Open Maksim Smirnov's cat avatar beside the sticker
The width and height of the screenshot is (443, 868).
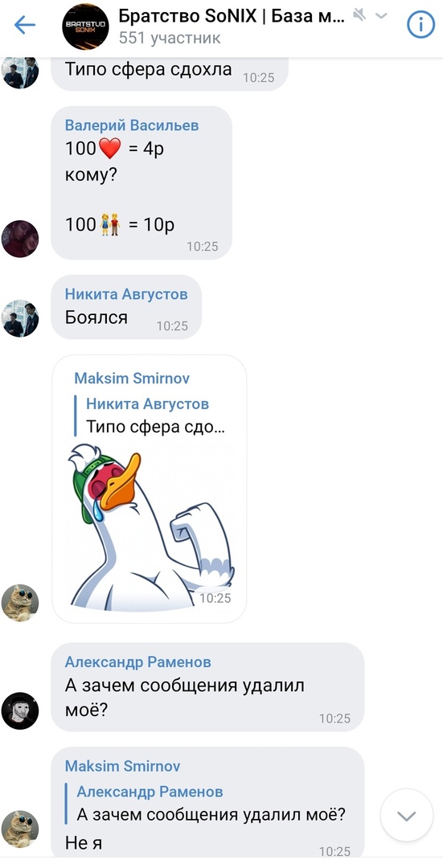(x=20, y=603)
